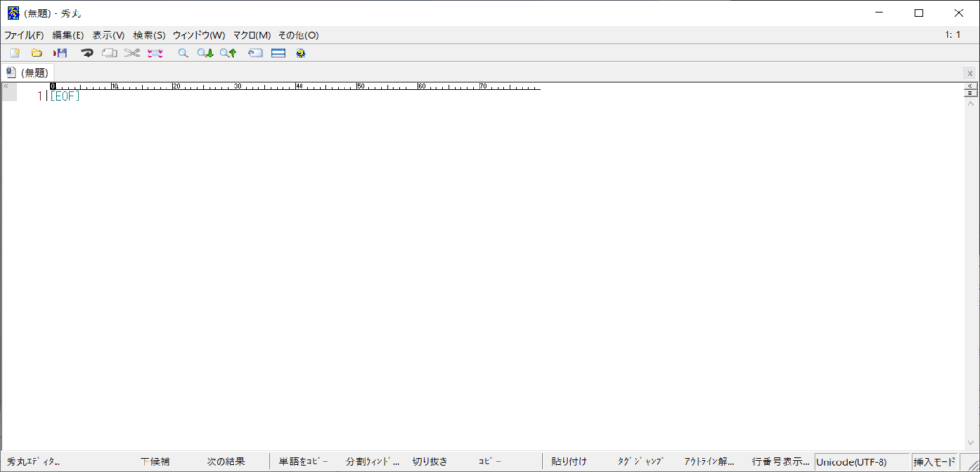
Task: Click the [EOF] marker in editor
Action: click(x=65, y=97)
